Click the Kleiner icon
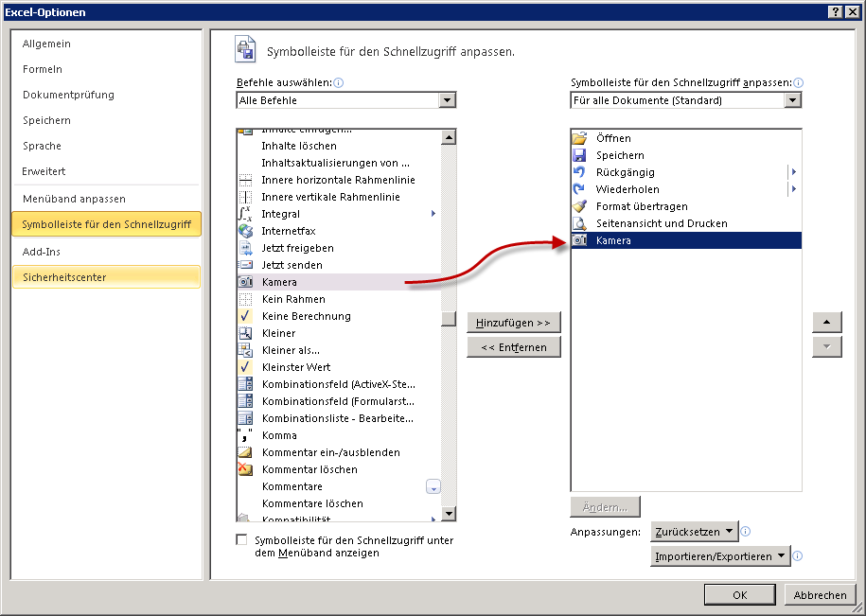The image size is (866, 616). tap(245, 333)
